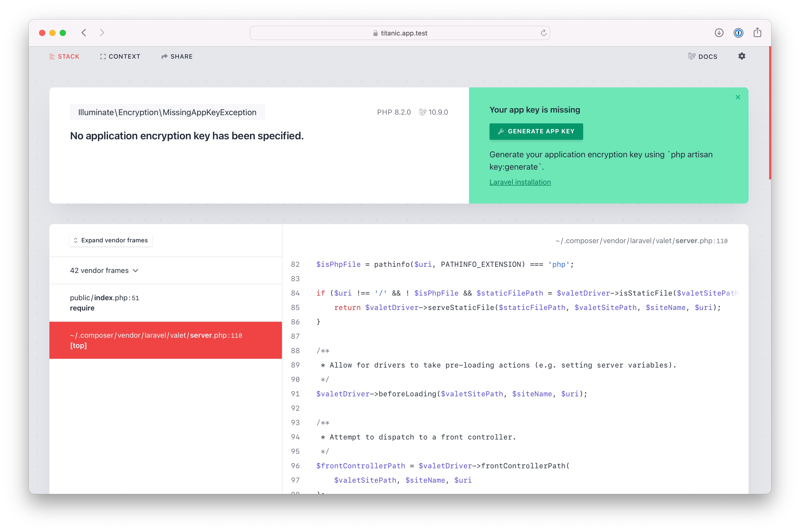Open the 1Password extension icon

pyautogui.click(x=738, y=33)
